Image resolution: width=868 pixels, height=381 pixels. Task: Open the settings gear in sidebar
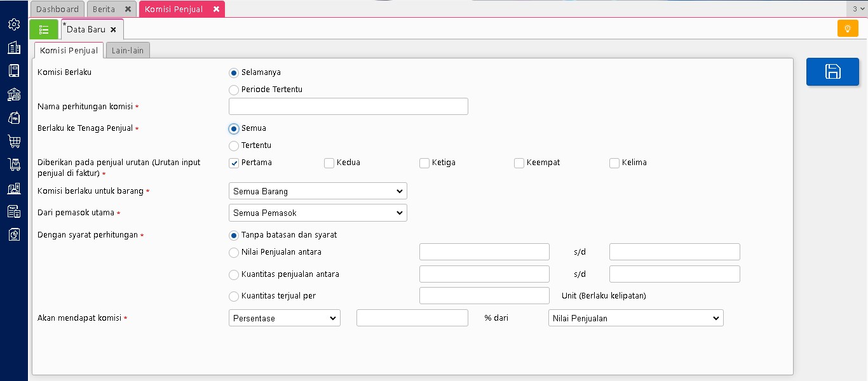click(x=14, y=24)
